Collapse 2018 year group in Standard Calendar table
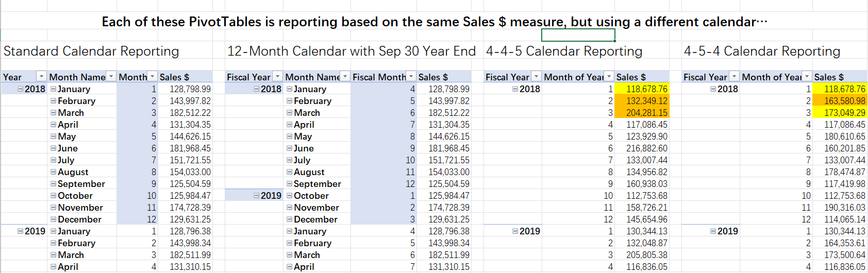This screenshot has height=273, width=868. [20, 89]
